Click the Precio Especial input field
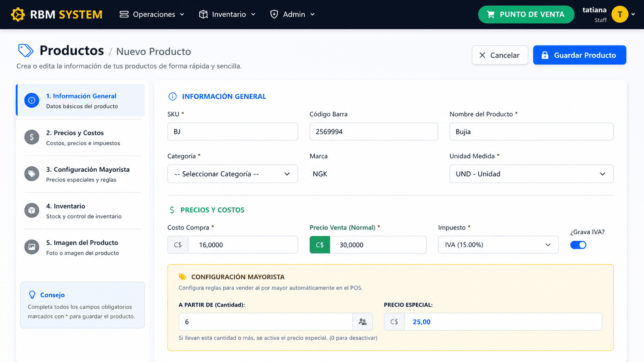Image resolution: width=644 pixels, height=362 pixels. point(503,322)
